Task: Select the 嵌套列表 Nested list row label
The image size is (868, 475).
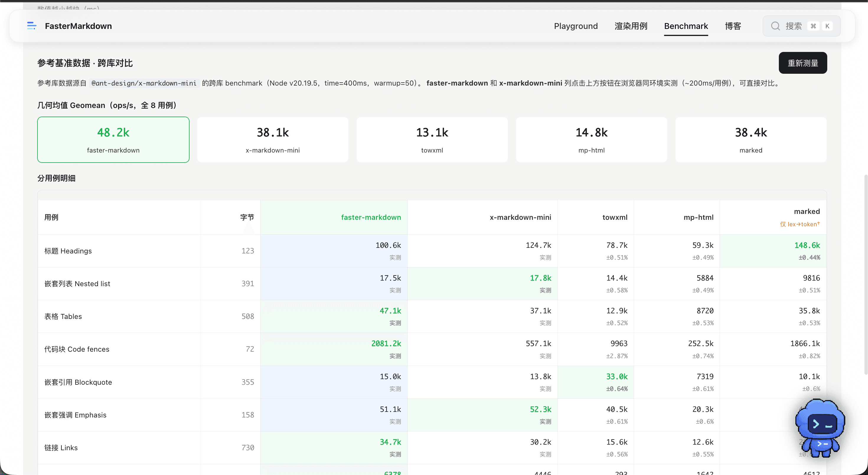Action: (x=77, y=284)
